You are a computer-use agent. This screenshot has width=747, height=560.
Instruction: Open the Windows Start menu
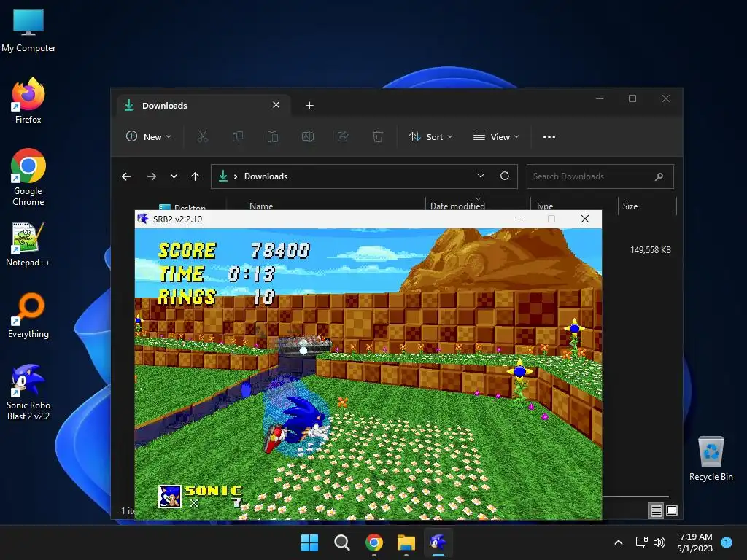(309, 542)
